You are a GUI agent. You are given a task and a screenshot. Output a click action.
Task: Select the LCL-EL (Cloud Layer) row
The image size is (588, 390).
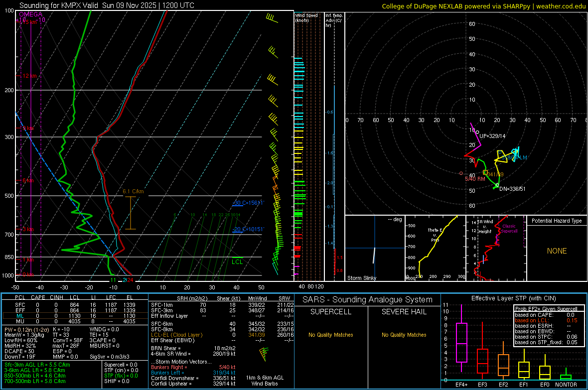coord(222,335)
